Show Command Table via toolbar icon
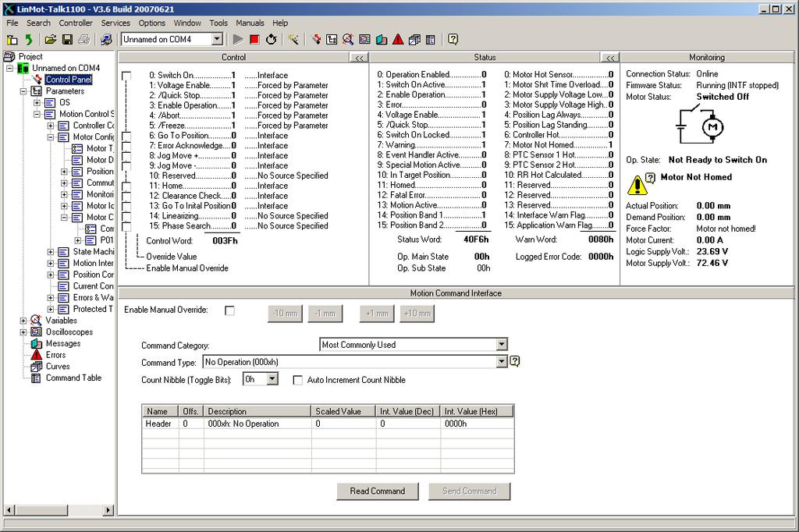799x532 pixels. (431, 39)
